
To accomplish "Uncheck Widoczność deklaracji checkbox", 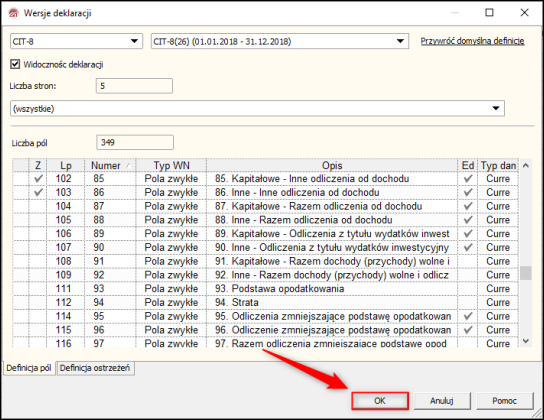I will point(15,64).
